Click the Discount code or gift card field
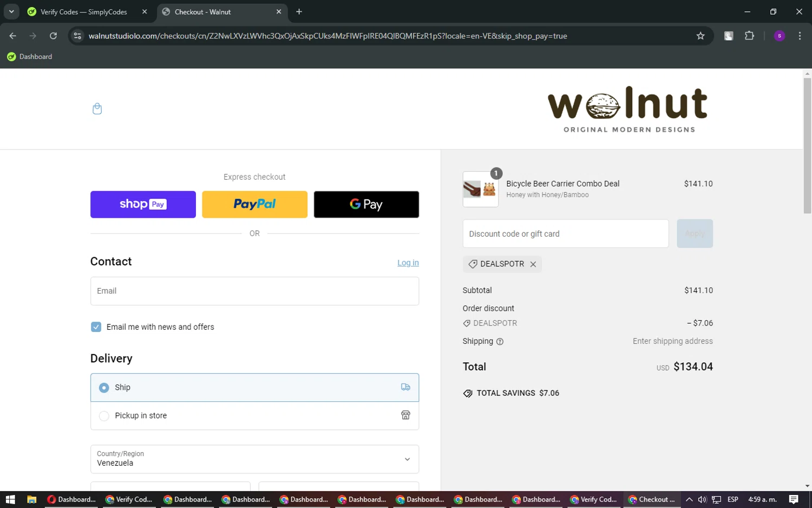Viewport: 812px width, 508px height. pyautogui.click(x=566, y=233)
